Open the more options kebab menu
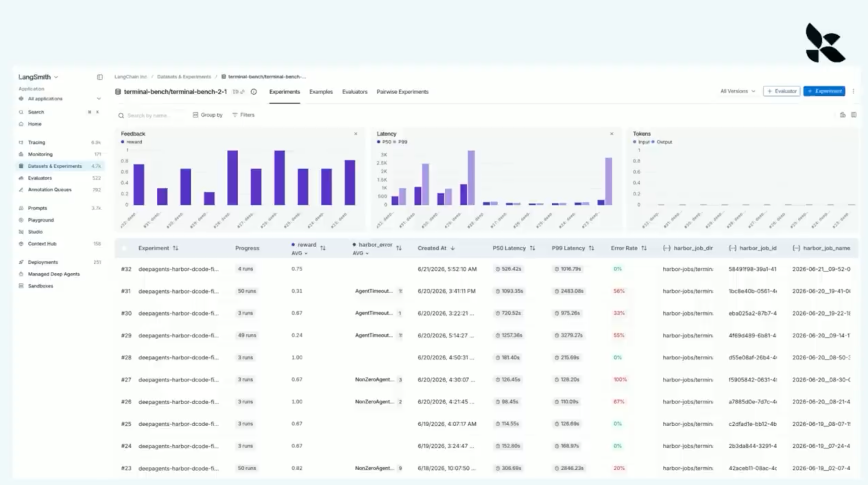 853,91
